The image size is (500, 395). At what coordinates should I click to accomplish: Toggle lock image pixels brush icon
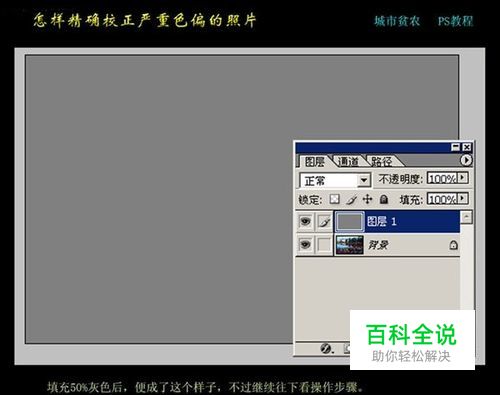(352, 199)
